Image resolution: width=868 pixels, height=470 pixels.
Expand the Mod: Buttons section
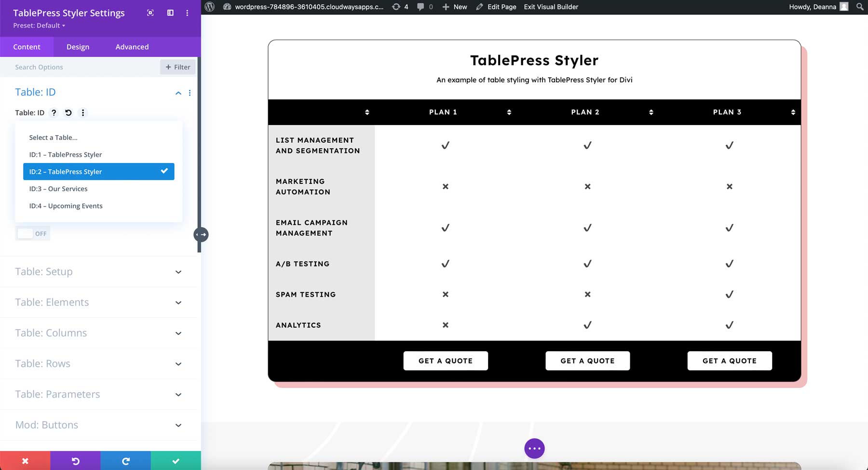pyautogui.click(x=98, y=425)
